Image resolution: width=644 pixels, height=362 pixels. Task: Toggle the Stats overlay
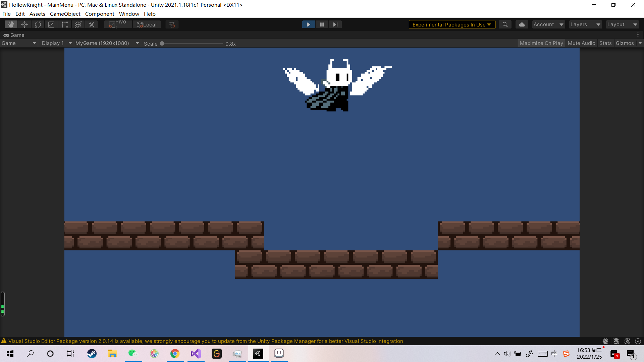click(x=605, y=43)
